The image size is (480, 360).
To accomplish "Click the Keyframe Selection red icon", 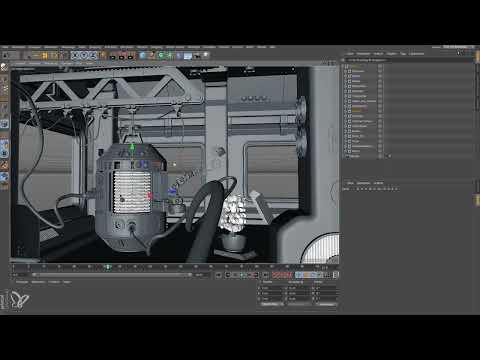I will pos(289,275).
